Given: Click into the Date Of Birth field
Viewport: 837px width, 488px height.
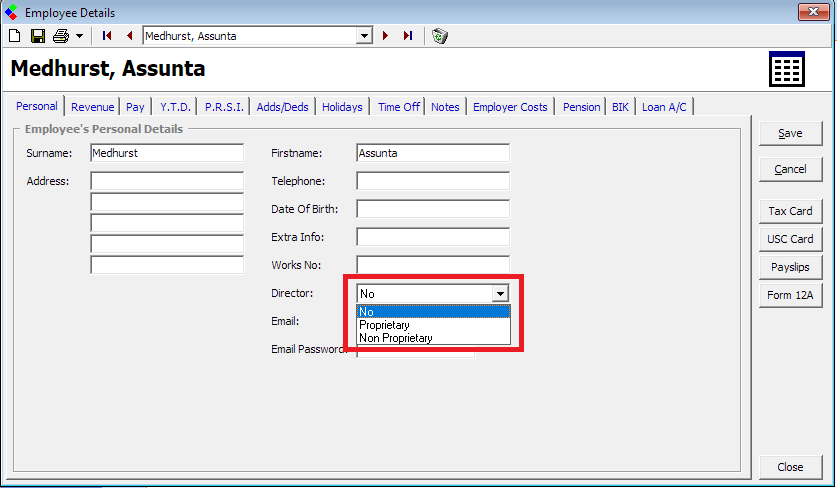Looking at the screenshot, I should click(x=432, y=209).
